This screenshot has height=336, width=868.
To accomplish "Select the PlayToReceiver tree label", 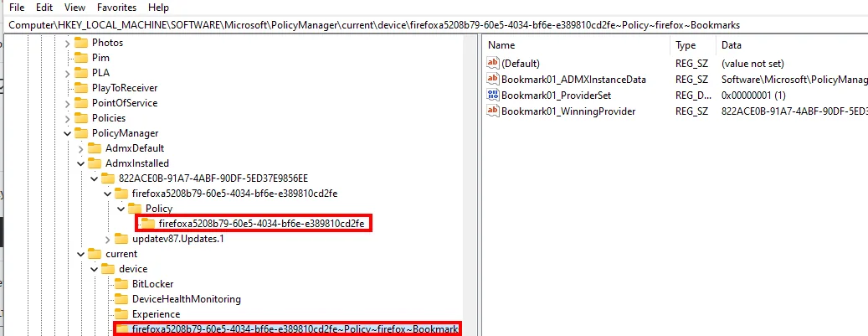I will coord(125,88).
